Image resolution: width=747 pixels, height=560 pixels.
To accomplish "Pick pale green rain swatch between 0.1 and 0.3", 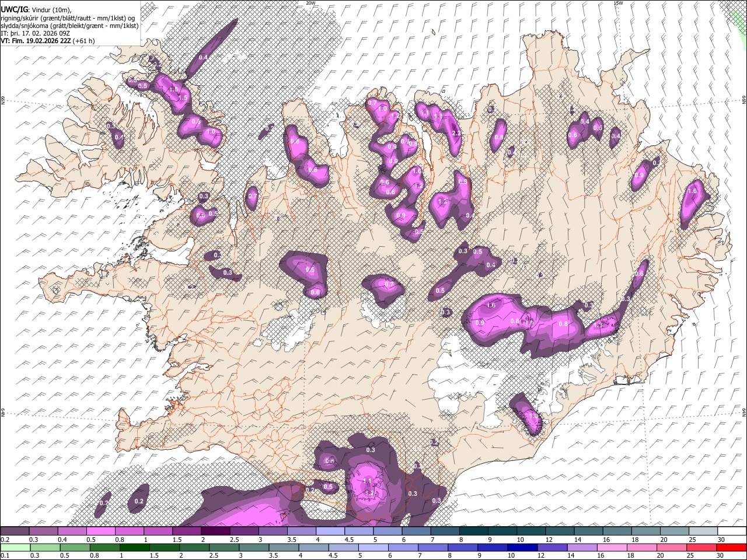I will tap(15, 547).
